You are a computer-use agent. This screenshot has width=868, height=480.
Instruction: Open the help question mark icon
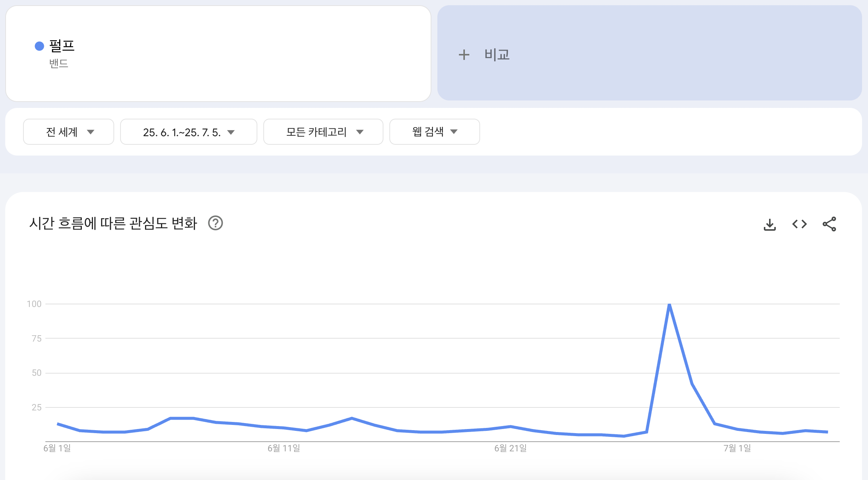click(x=215, y=223)
